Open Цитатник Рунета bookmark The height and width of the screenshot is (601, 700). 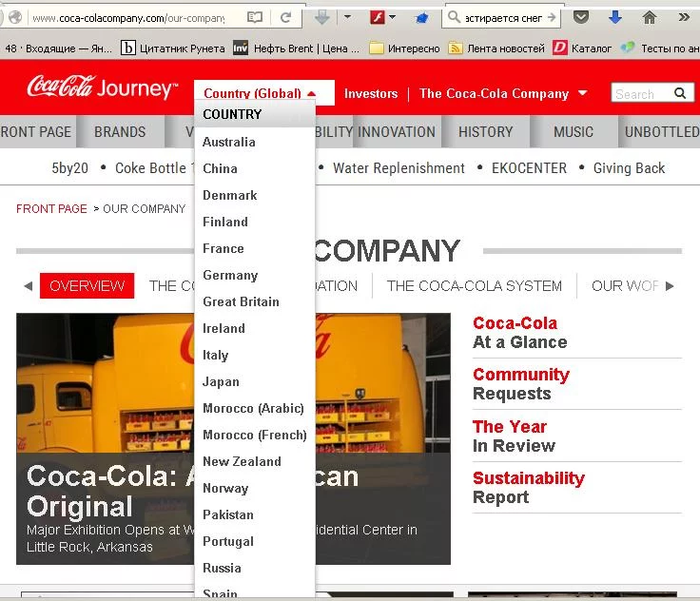click(173, 48)
